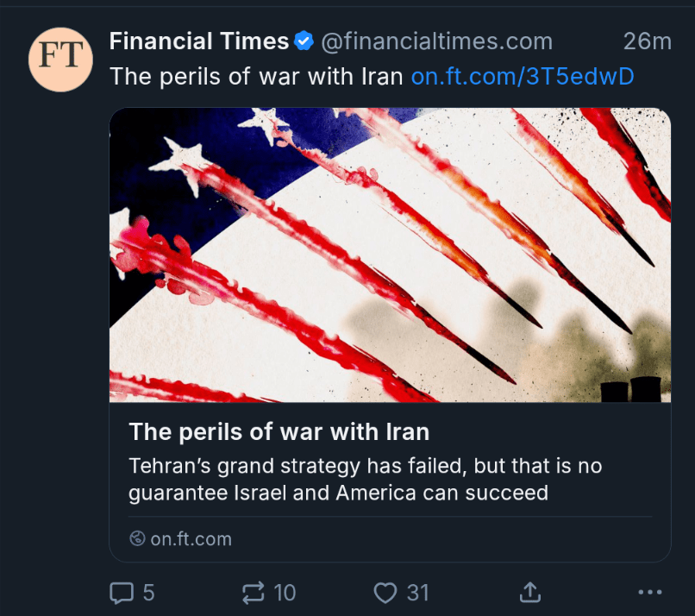This screenshot has height=616, width=695.
Task: Click the card description about Tehran's strategy
Action: (x=365, y=479)
